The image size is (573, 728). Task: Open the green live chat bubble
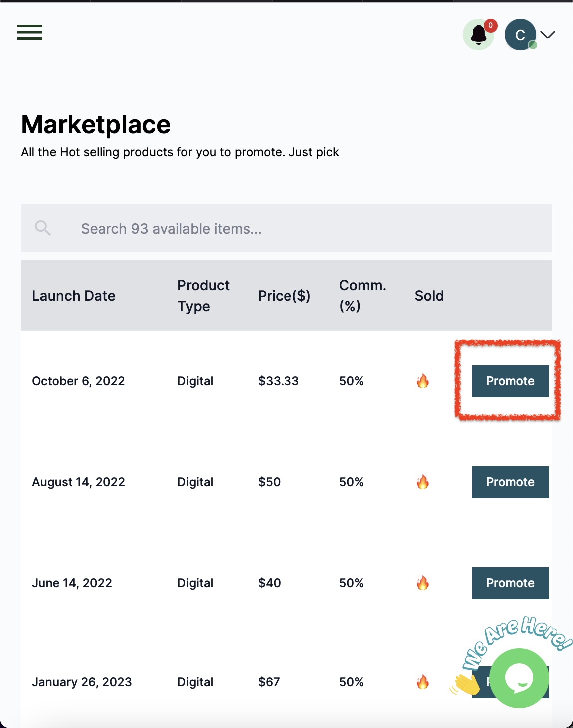click(519, 678)
